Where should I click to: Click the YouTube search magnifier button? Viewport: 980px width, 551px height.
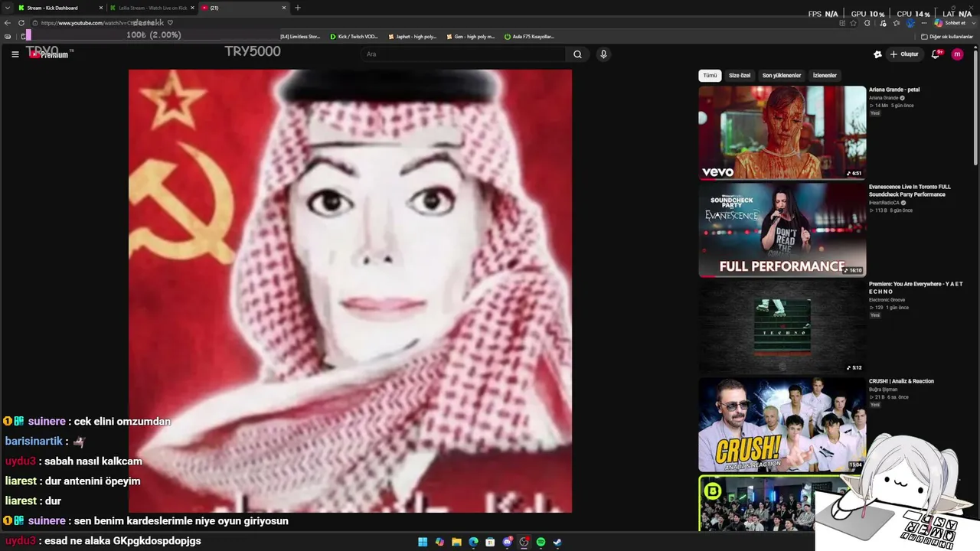pos(578,54)
